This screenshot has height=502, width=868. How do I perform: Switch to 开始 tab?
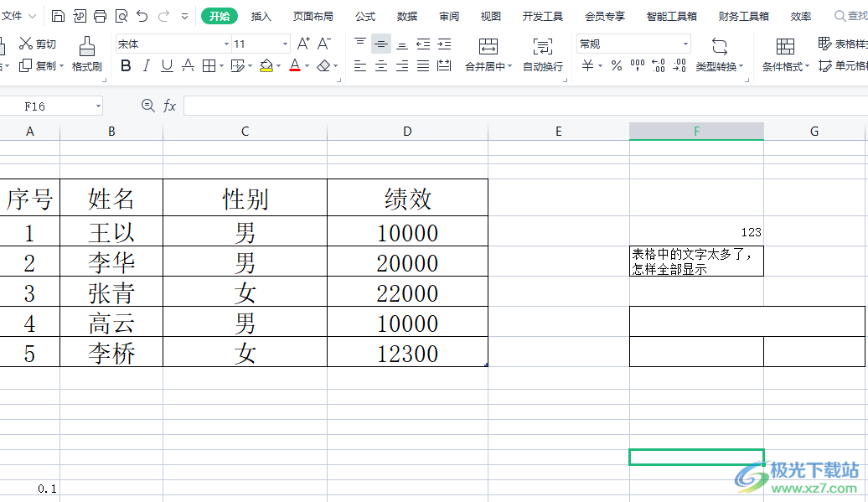220,16
